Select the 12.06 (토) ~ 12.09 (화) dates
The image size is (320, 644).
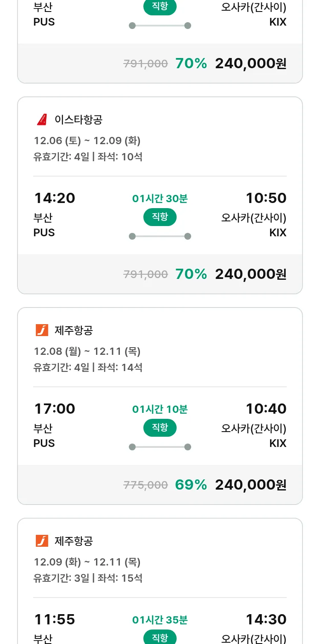click(87, 140)
